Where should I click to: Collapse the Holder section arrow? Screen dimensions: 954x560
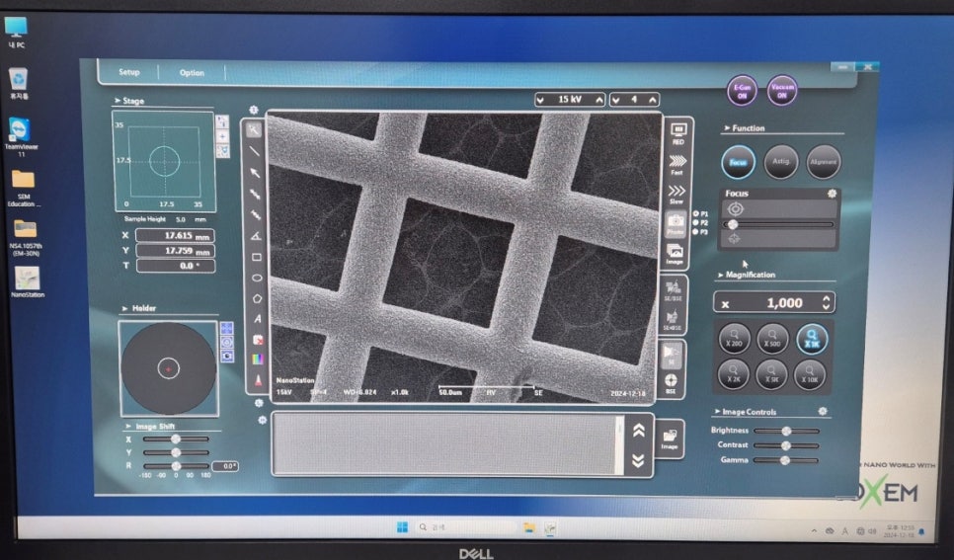pos(124,308)
